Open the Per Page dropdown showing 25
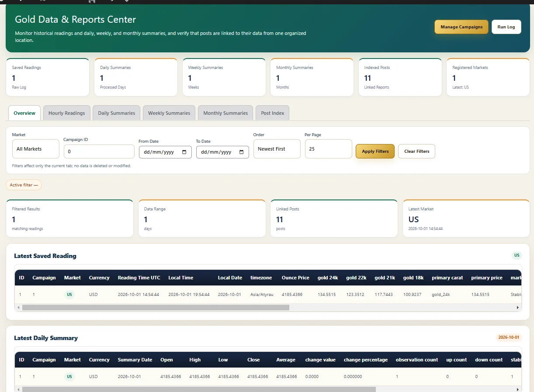 click(328, 149)
